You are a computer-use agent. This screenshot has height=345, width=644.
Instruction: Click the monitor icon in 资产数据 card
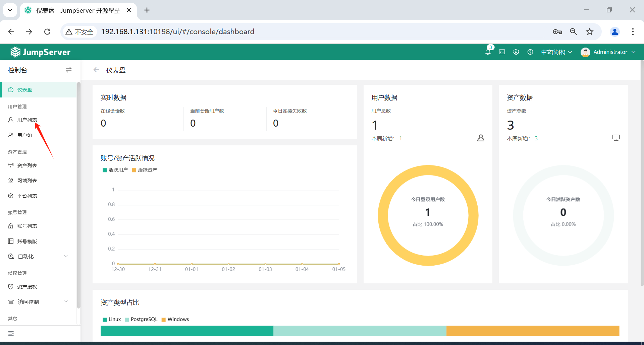pos(616,138)
